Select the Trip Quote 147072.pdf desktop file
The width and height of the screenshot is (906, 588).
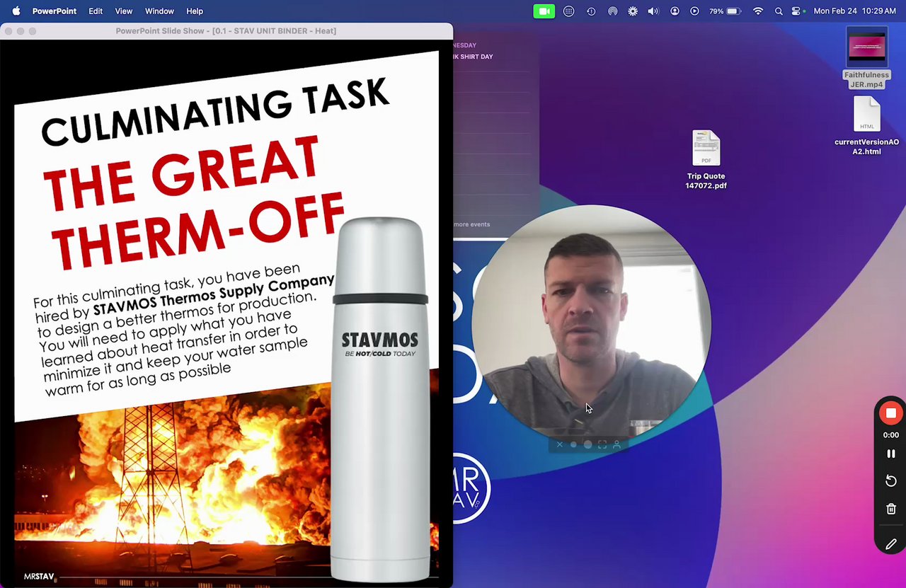coord(706,160)
